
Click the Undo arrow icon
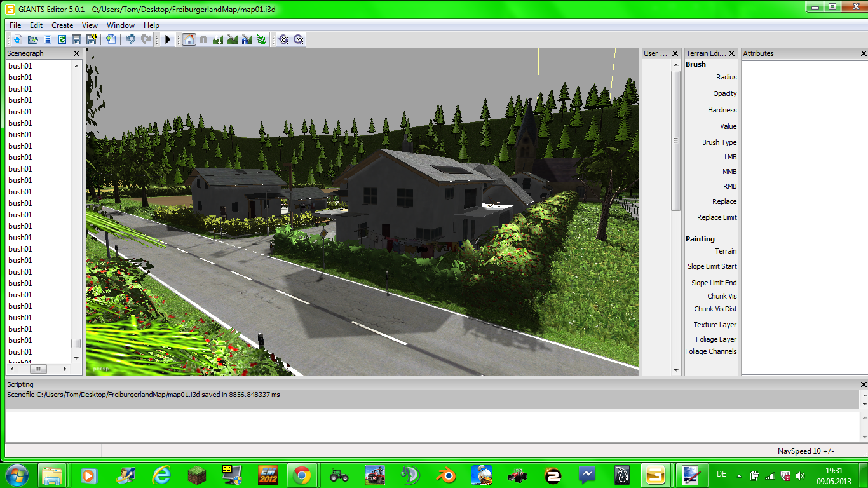[x=130, y=39]
